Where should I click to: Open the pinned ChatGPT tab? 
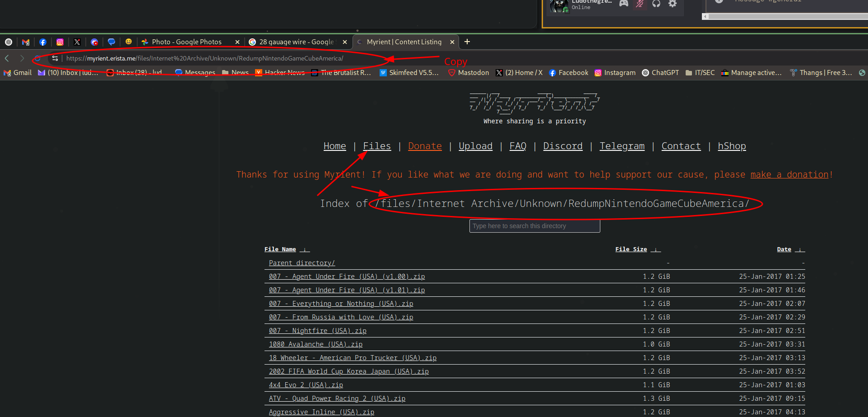coord(9,42)
